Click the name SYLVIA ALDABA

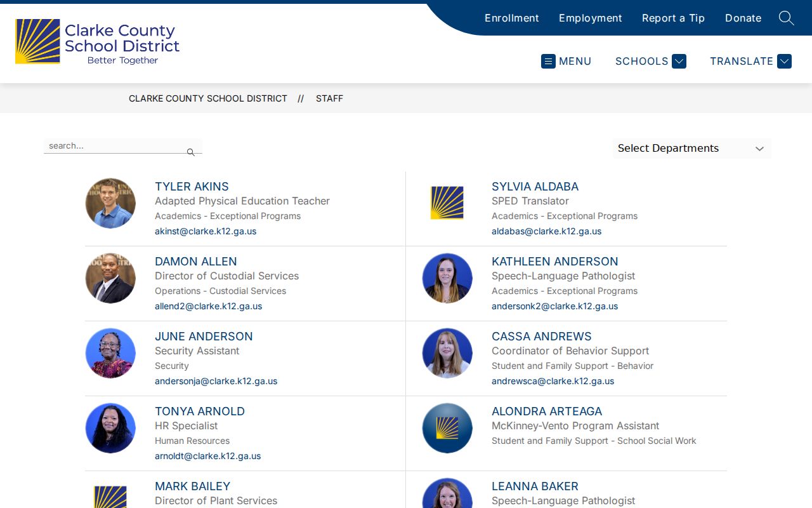point(535,187)
